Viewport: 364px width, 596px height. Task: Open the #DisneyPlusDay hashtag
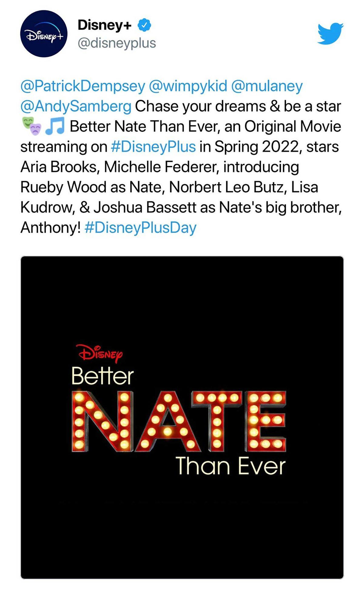pos(140,228)
